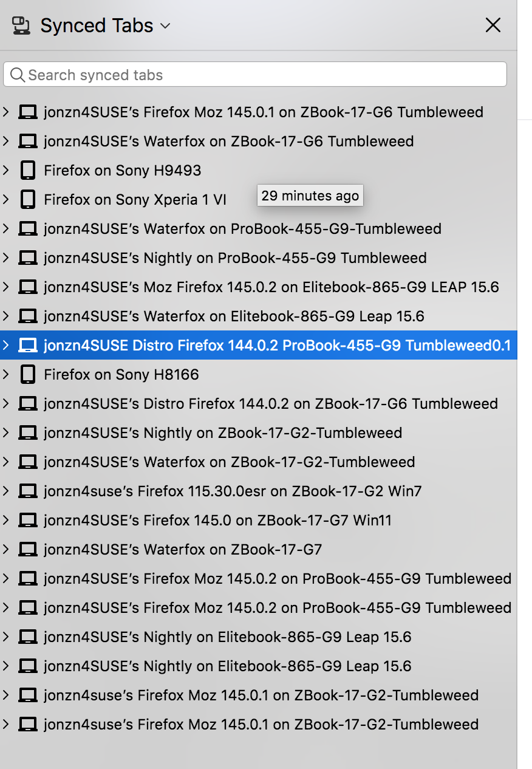
Task: Expand Waterfox on Elitebook-865-G9 Leap 15.6
Action: click(x=6, y=316)
